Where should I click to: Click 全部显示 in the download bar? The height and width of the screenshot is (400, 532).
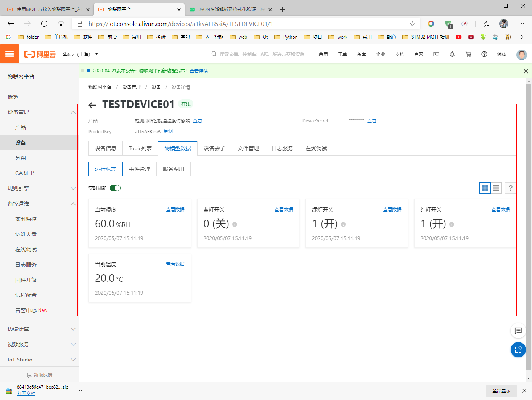point(501,391)
